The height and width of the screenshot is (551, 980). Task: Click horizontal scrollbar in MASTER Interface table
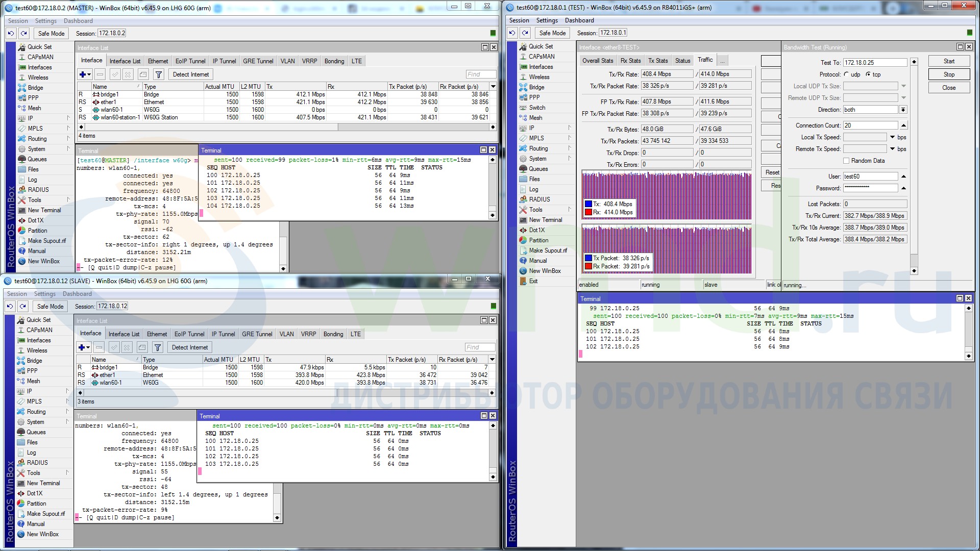[x=286, y=128]
